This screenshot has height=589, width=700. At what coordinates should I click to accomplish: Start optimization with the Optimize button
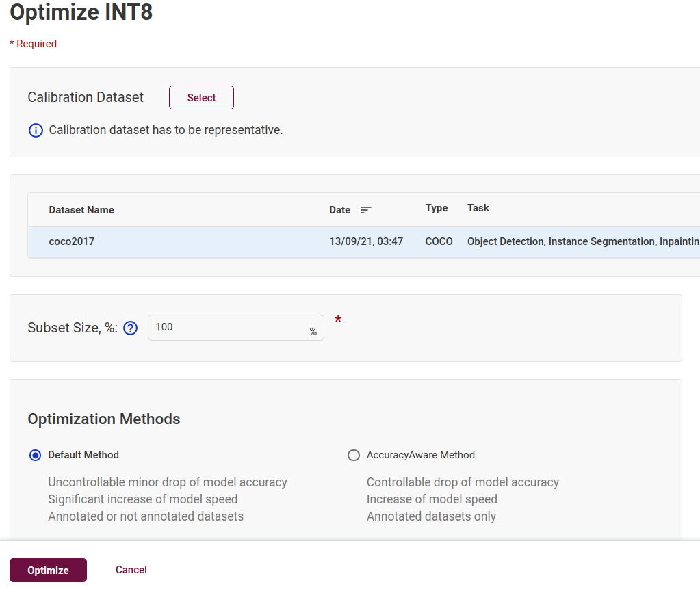(x=48, y=571)
